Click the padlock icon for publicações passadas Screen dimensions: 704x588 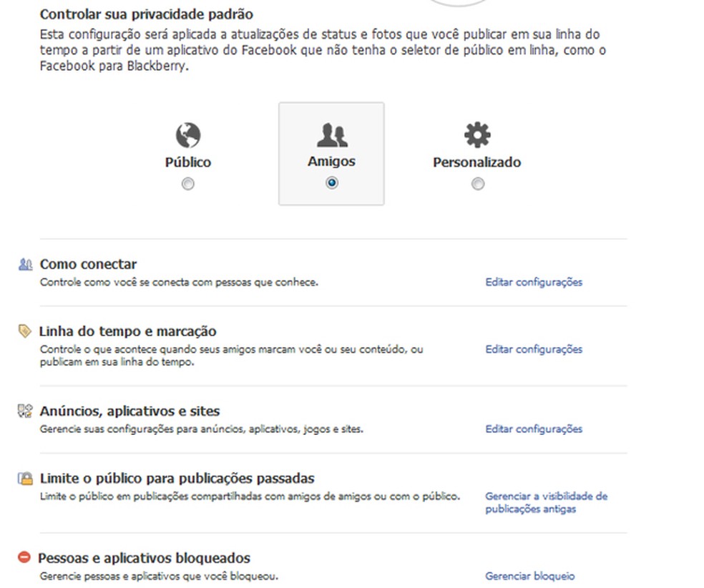pyautogui.click(x=25, y=477)
